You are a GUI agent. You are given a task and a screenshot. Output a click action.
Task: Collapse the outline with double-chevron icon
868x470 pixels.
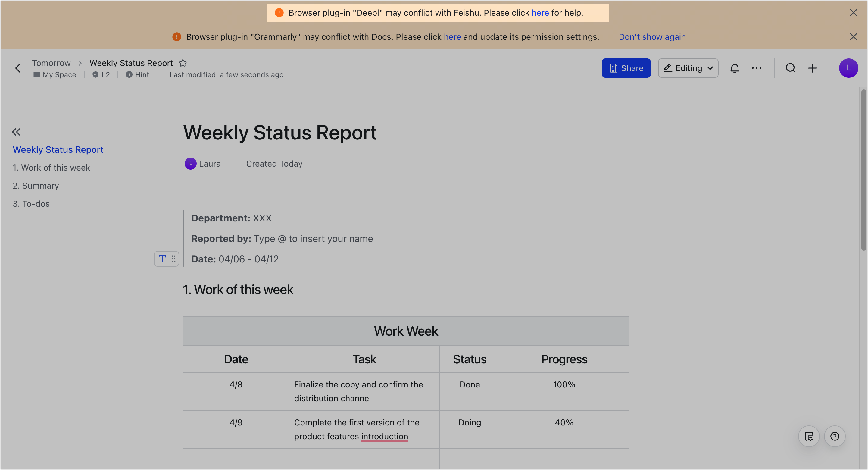pyautogui.click(x=16, y=132)
